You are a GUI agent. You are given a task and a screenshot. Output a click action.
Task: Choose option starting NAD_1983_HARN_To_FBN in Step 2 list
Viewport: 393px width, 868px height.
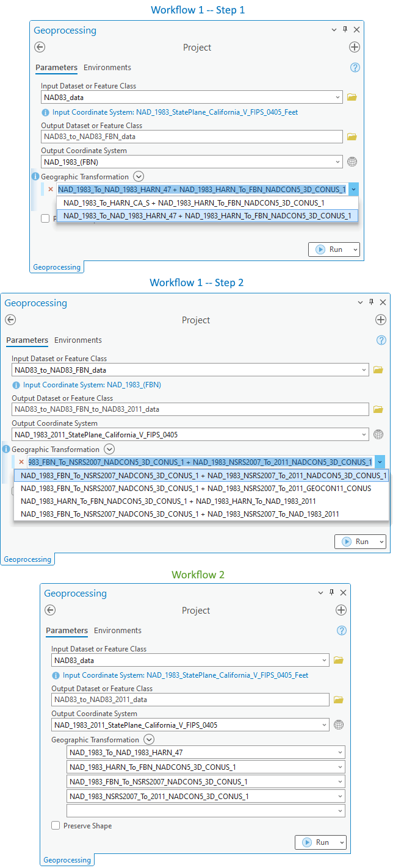[201, 501]
